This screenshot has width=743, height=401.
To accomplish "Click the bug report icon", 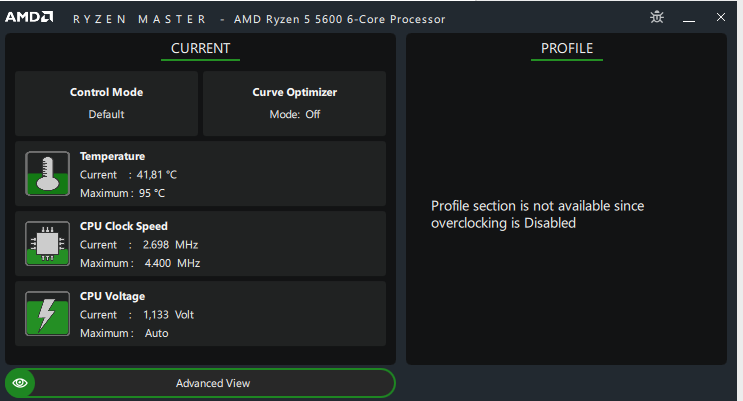I will pyautogui.click(x=656, y=17).
